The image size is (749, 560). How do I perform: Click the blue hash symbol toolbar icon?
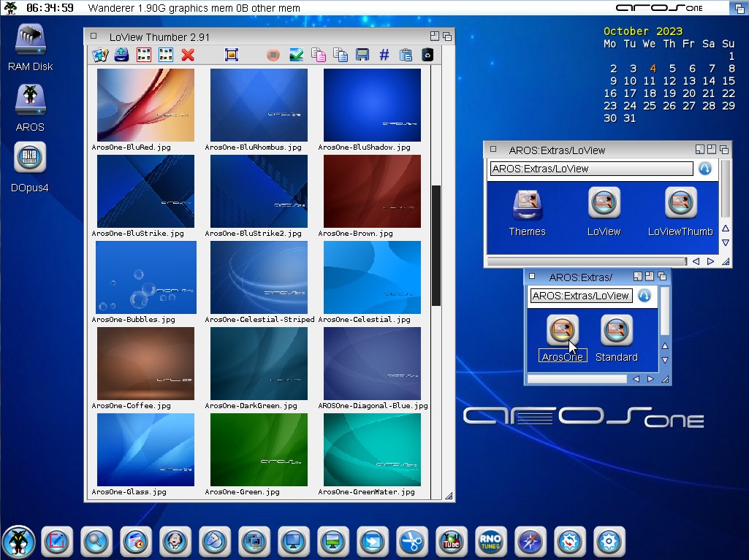coord(384,55)
